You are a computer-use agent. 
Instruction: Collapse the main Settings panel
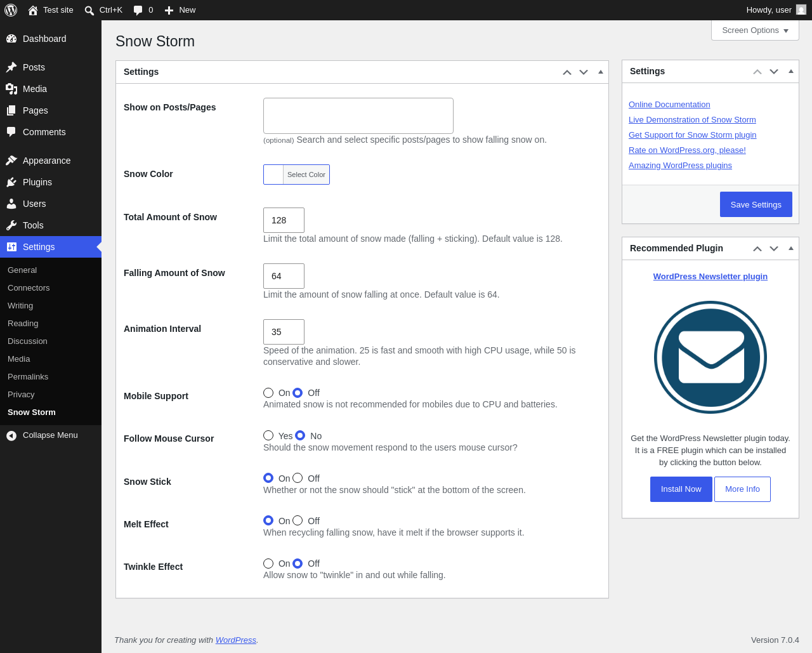click(601, 72)
